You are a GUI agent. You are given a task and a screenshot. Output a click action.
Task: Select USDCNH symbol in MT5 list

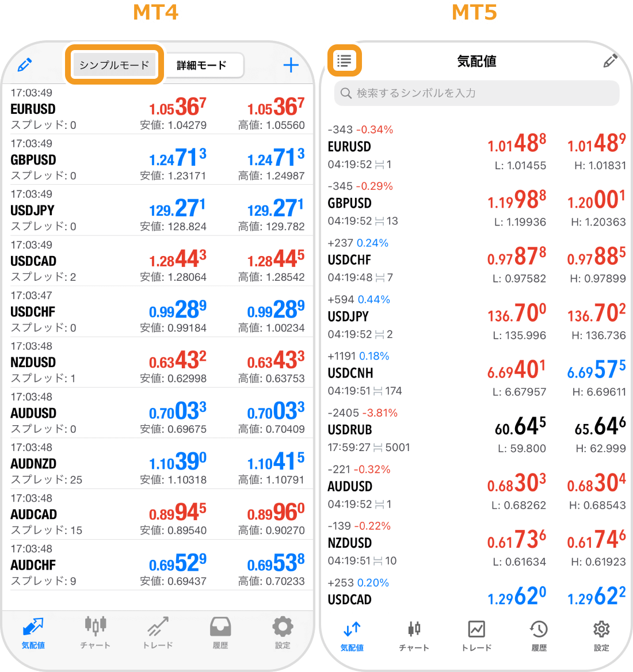[x=350, y=373]
